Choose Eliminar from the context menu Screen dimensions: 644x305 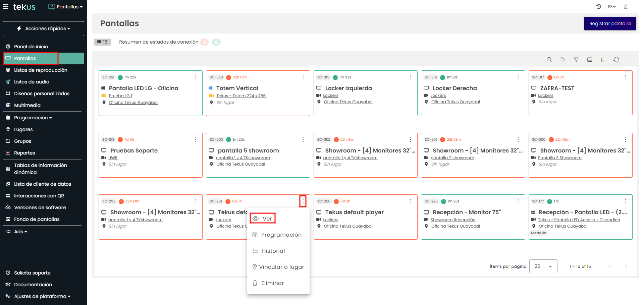pos(272,283)
